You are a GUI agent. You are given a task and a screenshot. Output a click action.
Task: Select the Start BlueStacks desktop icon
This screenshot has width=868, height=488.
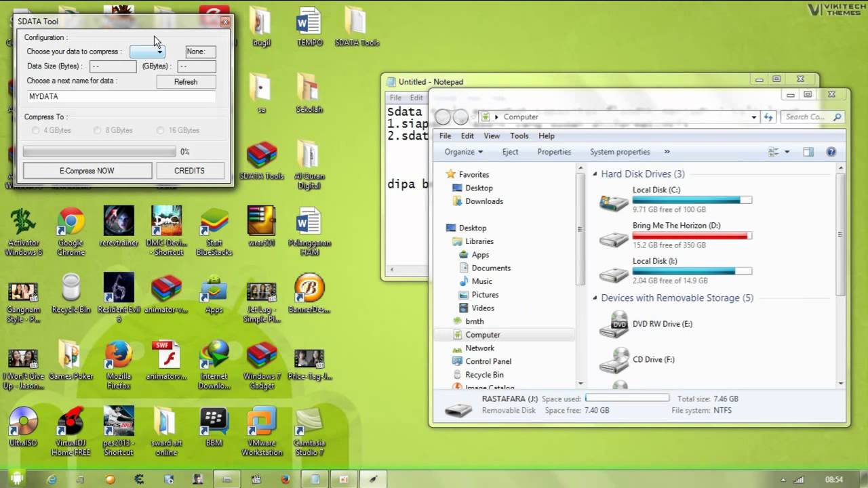214,231
